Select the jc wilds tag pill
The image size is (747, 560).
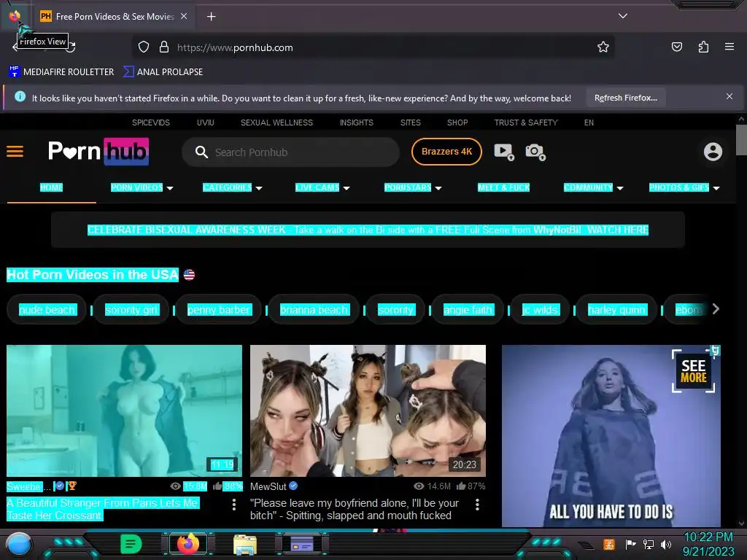(540, 309)
